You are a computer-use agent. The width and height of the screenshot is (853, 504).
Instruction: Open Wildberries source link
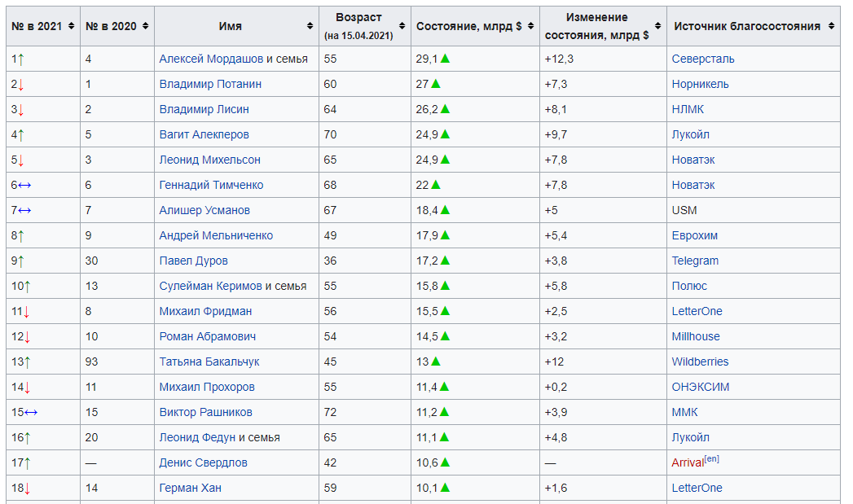pyautogui.click(x=700, y=362)
